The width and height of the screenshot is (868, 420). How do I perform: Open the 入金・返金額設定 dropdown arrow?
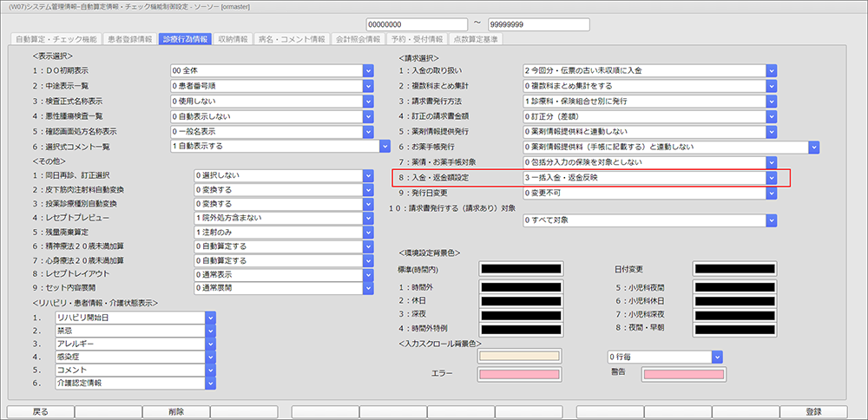pyautogui.click(x=771, y=178)
